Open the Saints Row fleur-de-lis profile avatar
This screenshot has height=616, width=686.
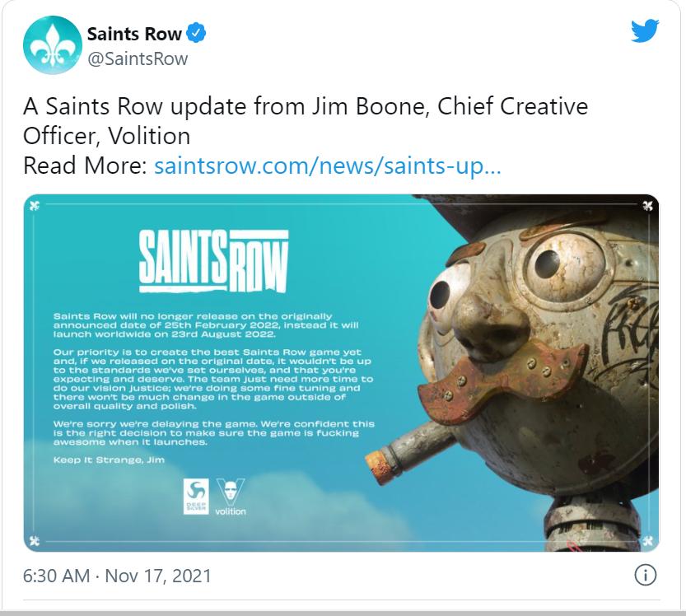click(x=53, y=45)
